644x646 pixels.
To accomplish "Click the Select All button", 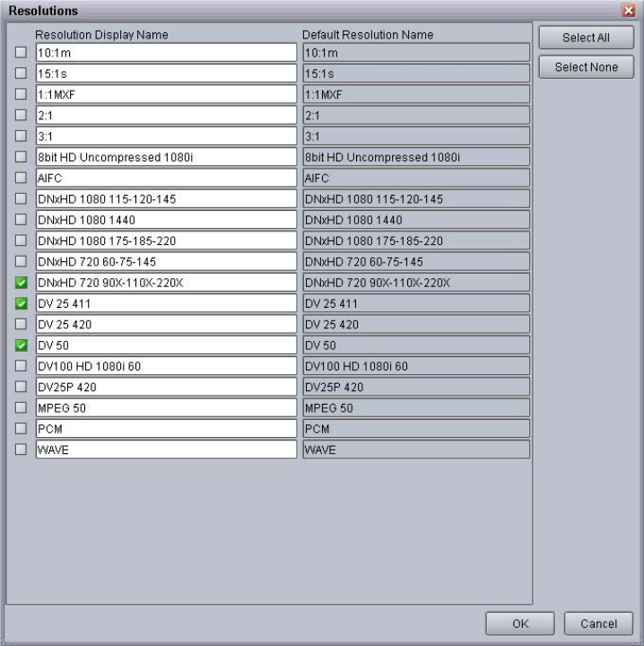I will [x=586, y=38].
